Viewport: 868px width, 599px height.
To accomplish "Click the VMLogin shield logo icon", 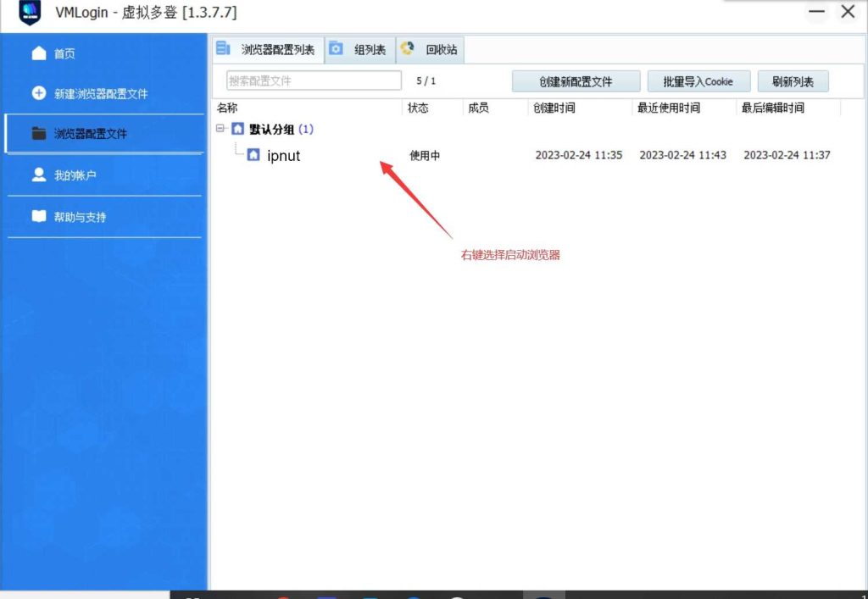I will click(30, 12).
